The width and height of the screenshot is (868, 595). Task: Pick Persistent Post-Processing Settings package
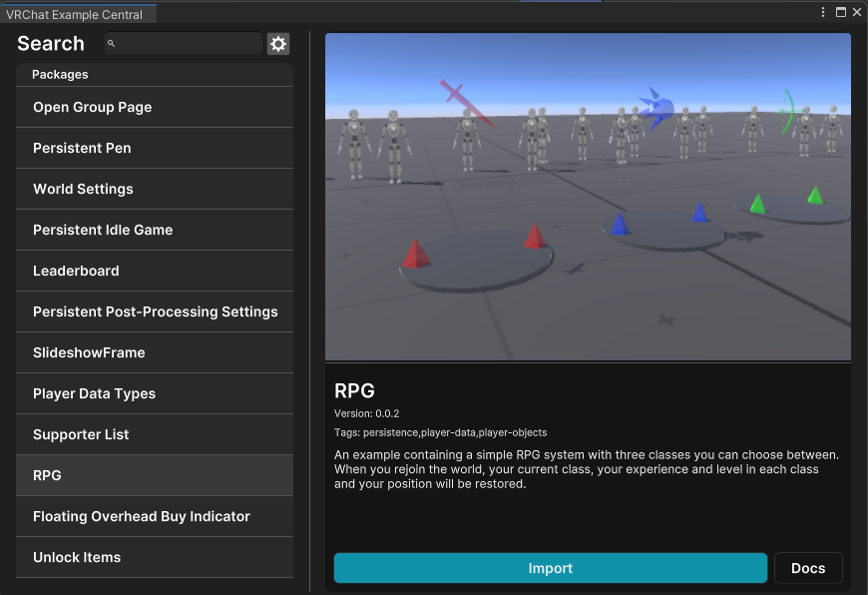[155, 311]
